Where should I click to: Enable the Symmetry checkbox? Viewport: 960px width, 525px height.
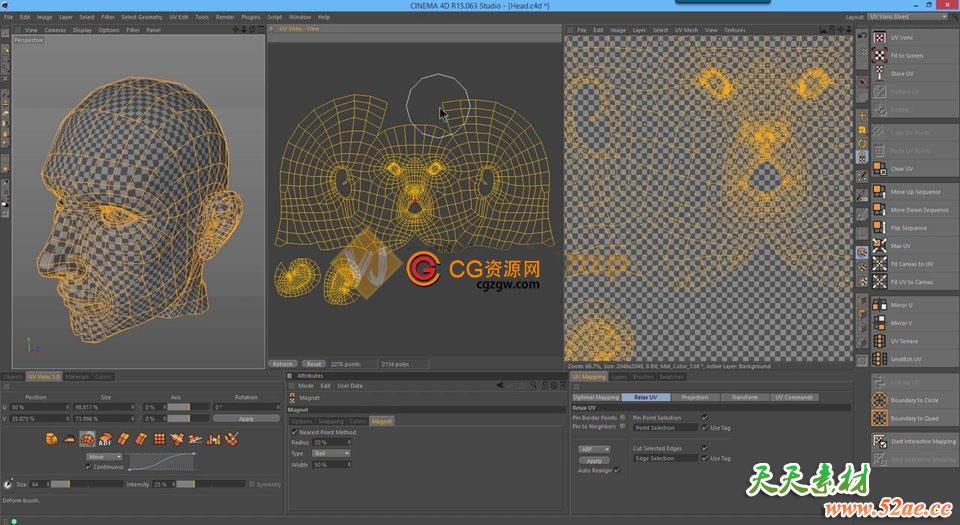pos(252,484)
